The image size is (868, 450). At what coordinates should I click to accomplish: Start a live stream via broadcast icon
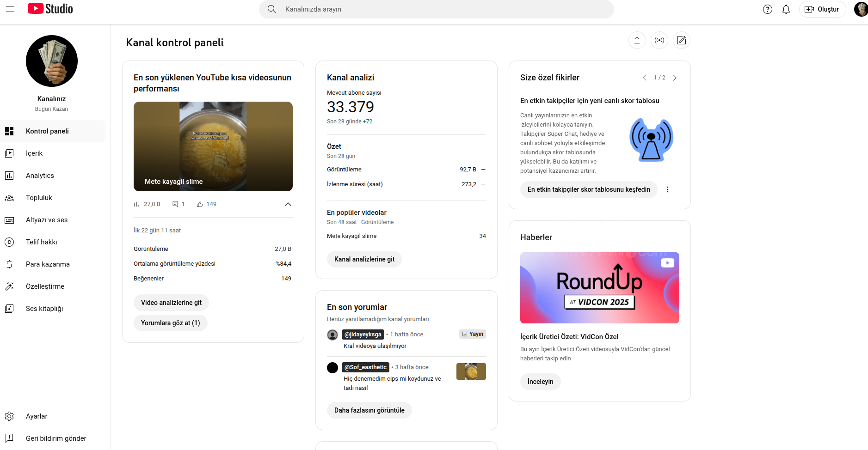point(659,40)
